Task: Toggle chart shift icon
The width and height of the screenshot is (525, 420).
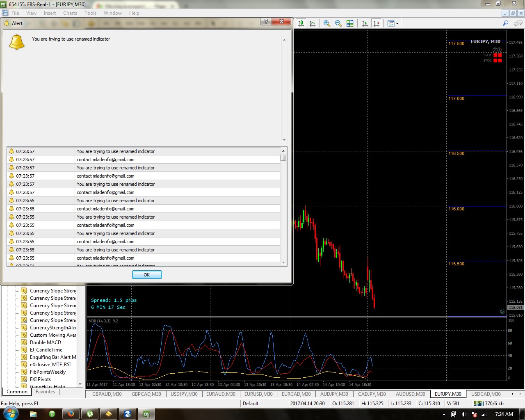Action: click(377, 23)
